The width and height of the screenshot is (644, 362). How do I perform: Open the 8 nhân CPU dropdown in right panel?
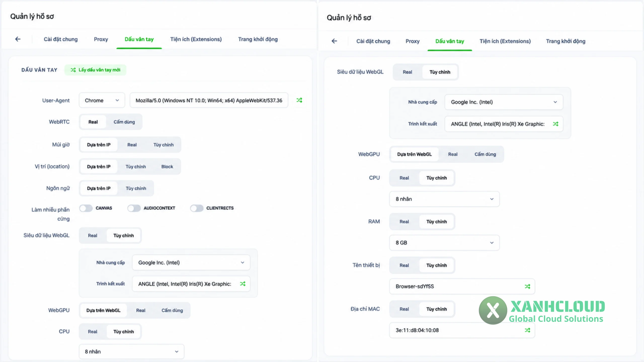pyautogui.click(x=445, y=199)
